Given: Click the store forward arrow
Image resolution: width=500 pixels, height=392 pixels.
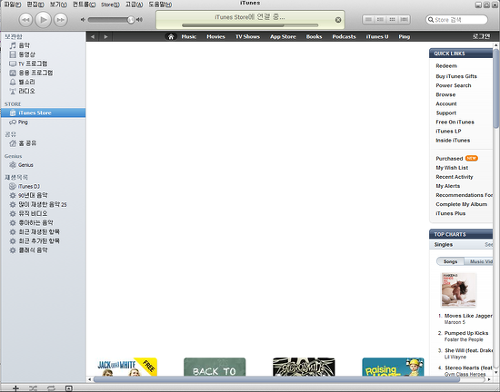Looking at the screenshot, I should click(106, 37).
